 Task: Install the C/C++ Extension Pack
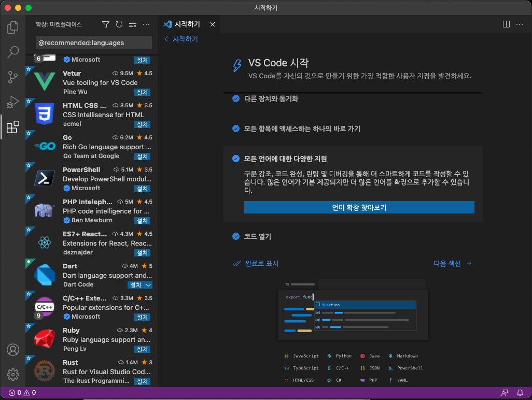click(x=142, y=317)
